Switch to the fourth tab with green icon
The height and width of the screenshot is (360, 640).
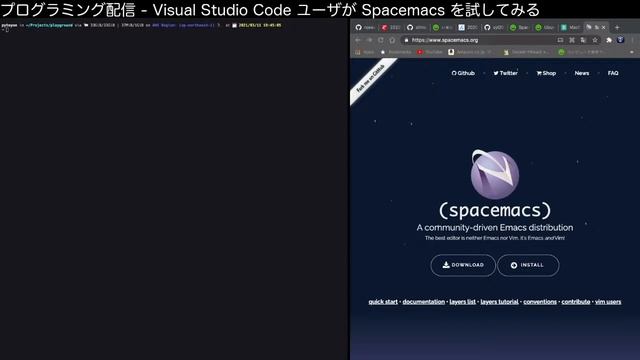coord(442,27)
